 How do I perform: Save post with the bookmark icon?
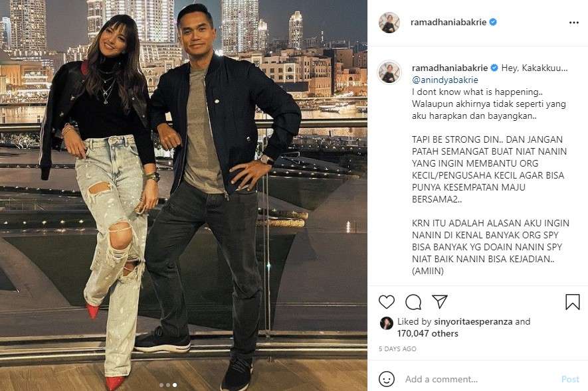point(572,302)
